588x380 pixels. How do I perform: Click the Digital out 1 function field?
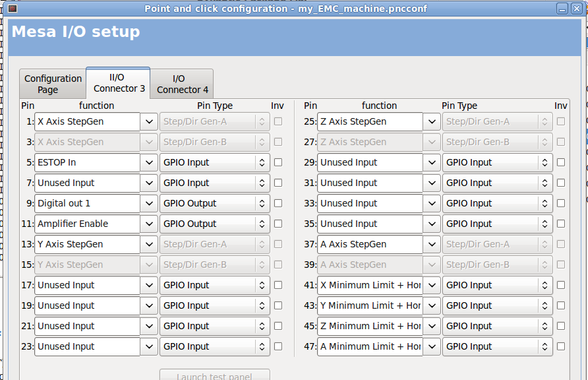coord(87,203)
